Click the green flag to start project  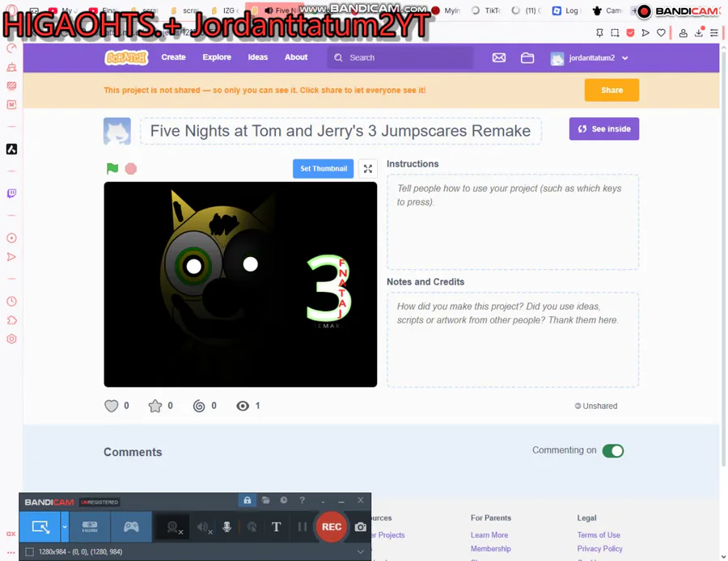pyautogui.click(x=112, y=168)
